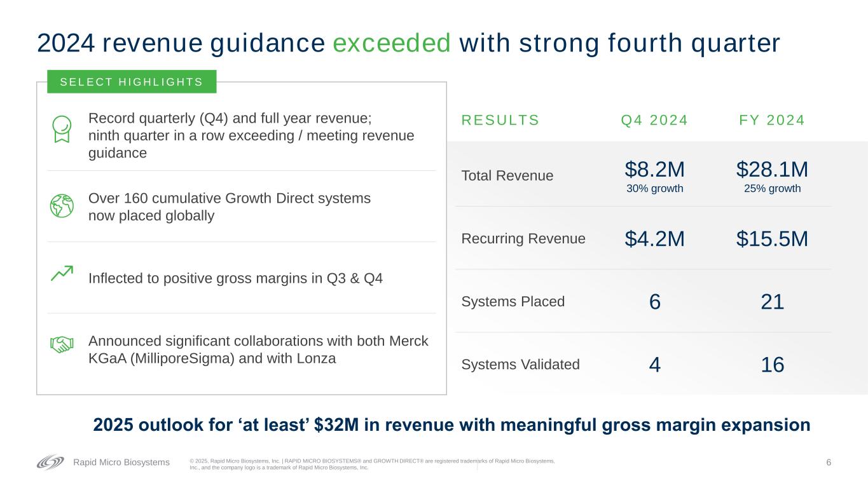Click the green word exceeded in title
This screenshot has height=488, width=868.
(x=392, y=43)
